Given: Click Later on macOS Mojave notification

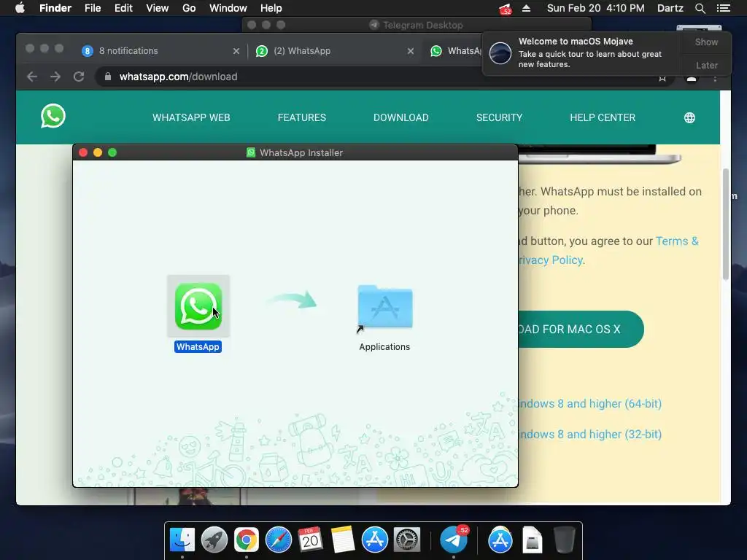Looking at the screenshot, I should click(x=706, y=65).
